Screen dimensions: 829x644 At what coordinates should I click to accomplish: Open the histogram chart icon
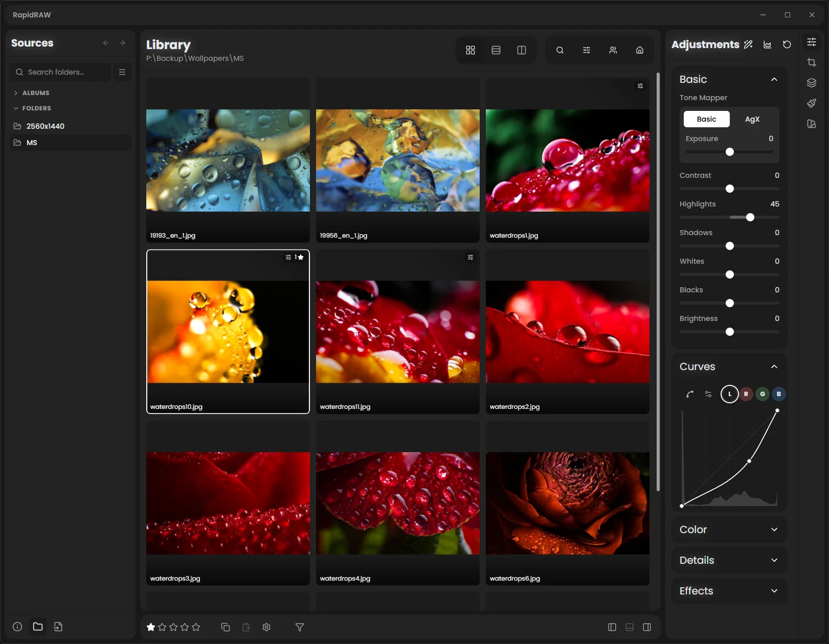click(768, 44)
